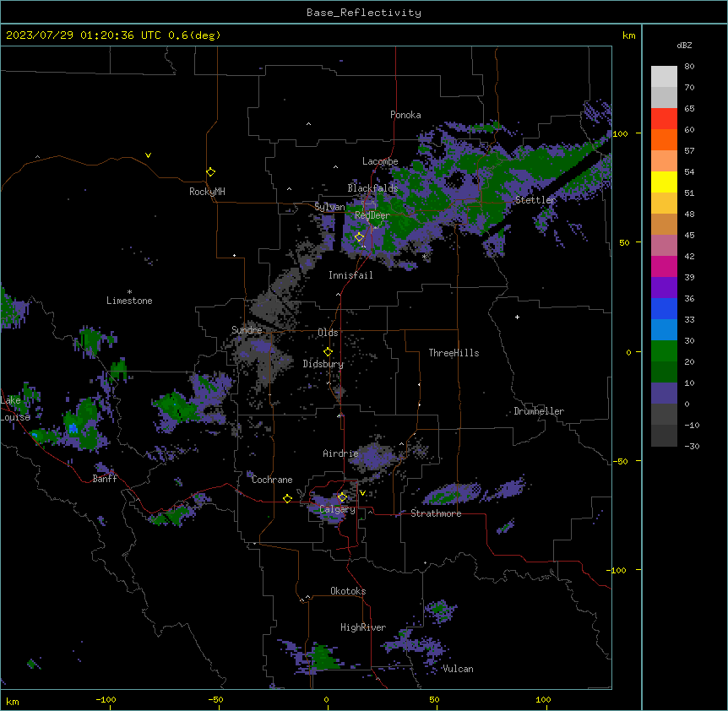Pick the bright green 20-30 dBZ swatch
The width and height of the screenshot is (728, 711).
click(x=664, y=351)
